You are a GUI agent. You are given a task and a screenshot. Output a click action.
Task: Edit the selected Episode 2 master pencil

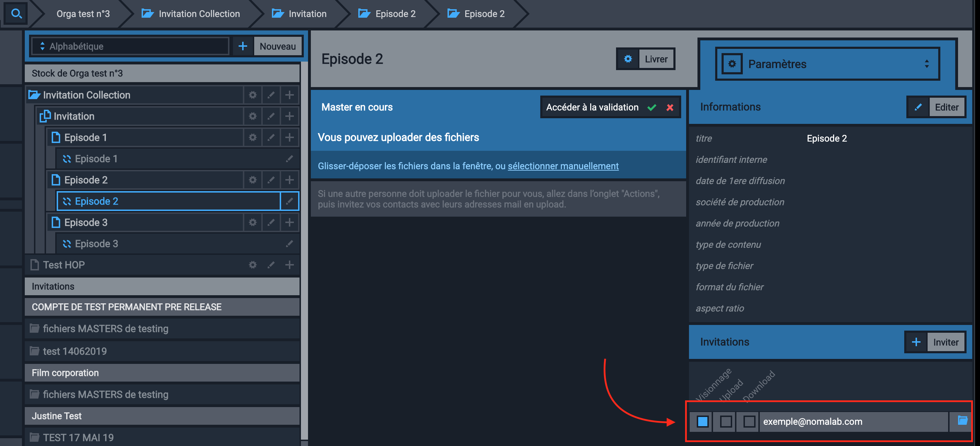click(x=290, y=201)
